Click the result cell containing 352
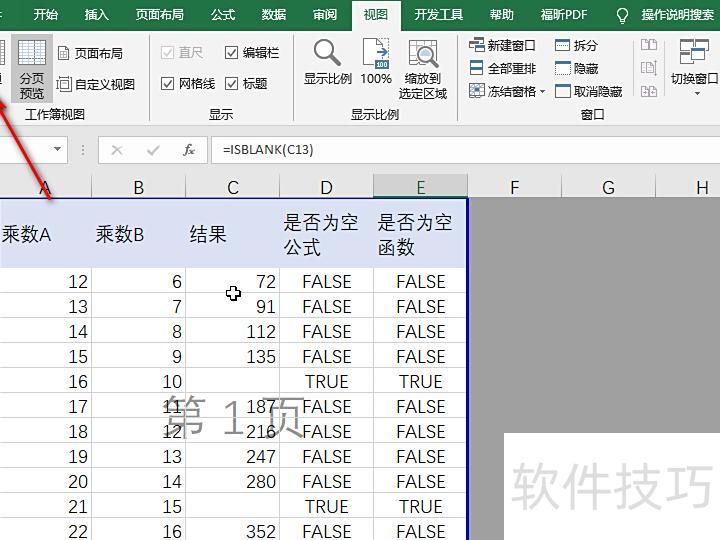720x540 pixels. pos(233,531)
